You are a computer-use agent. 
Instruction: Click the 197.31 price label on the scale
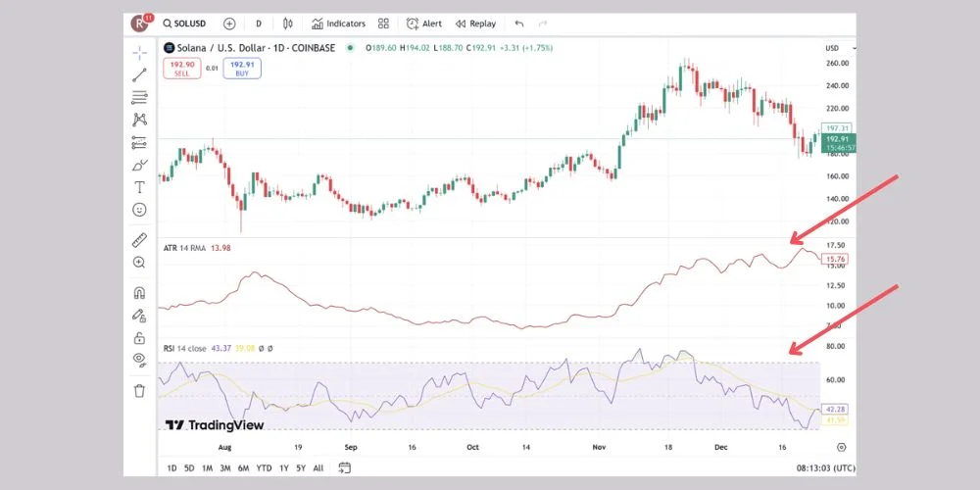(837, 127)
